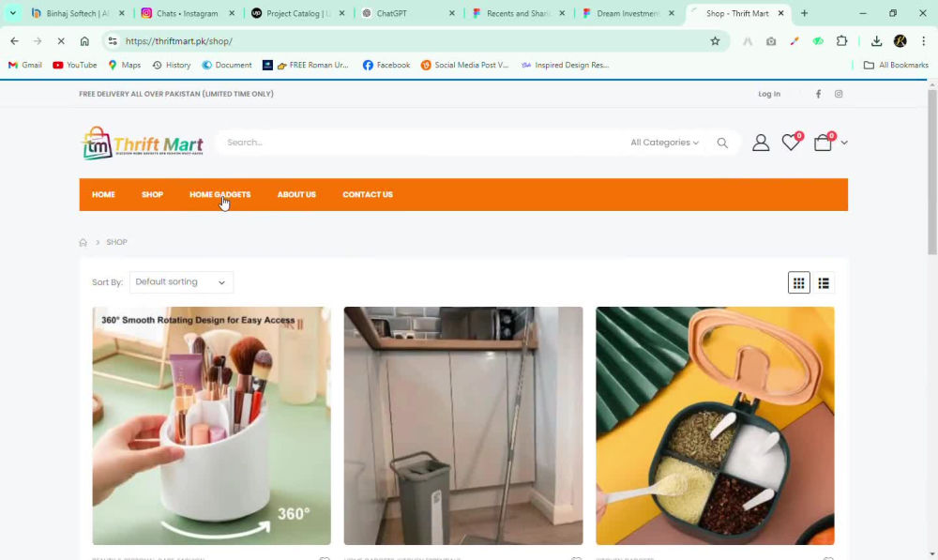
Task: Open a new browser tab
Action: [804, 13]
